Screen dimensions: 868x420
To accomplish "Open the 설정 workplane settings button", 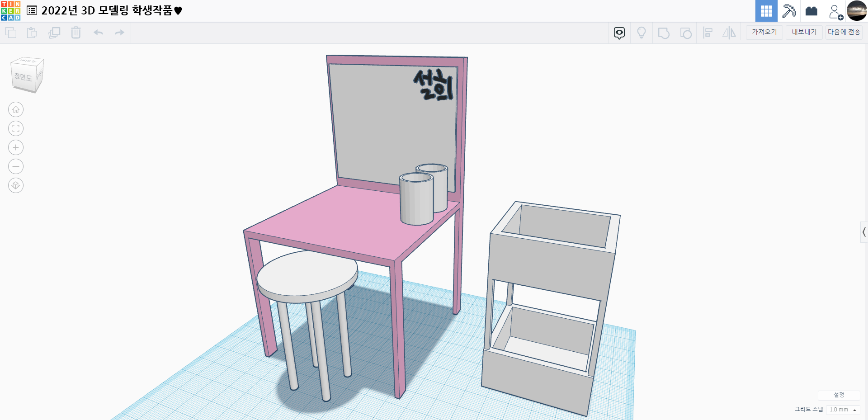I will coord(839,395).
